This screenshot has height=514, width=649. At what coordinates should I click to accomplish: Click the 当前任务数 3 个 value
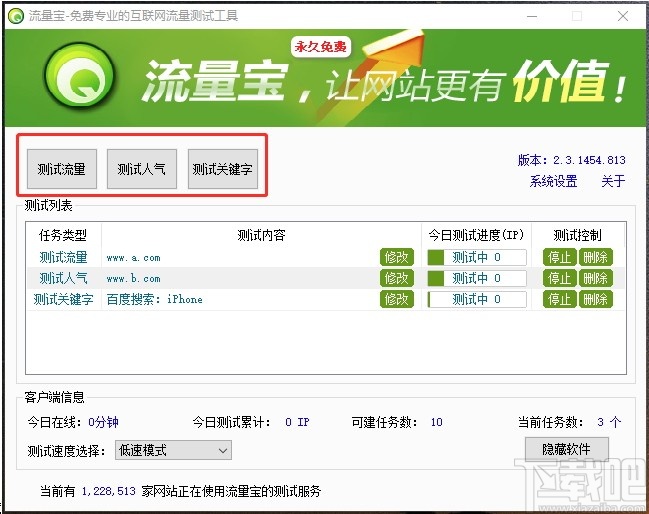609,422
